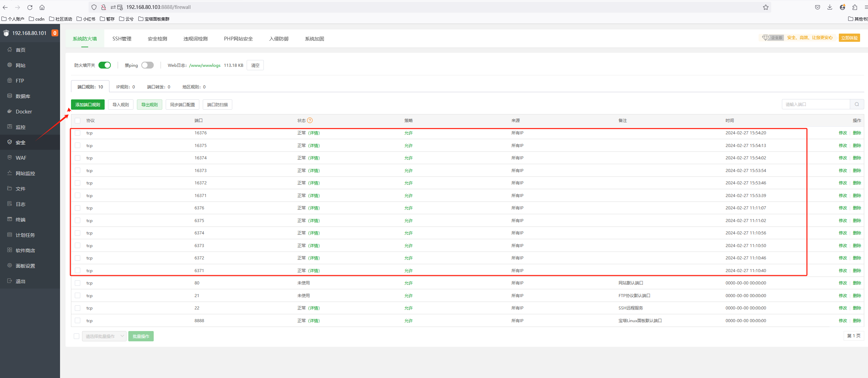Check the row for port 16373

point(78,170)
